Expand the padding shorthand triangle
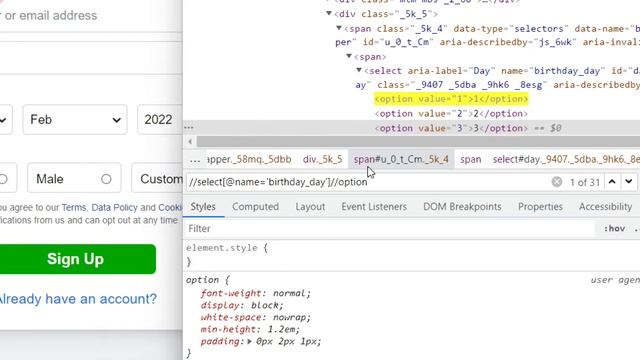This screenshot has width=640, height=360. 249,341
